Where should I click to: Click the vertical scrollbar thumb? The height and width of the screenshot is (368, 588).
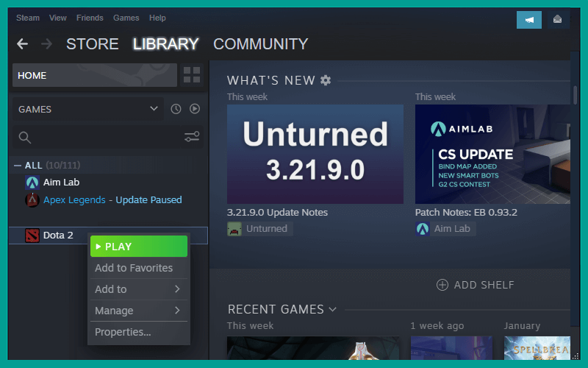click(x=575, y=95)
